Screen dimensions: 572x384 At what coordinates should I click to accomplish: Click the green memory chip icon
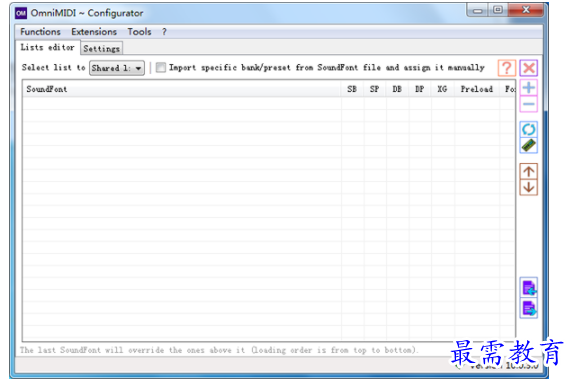pyautogui.click(x=529, y=146)
